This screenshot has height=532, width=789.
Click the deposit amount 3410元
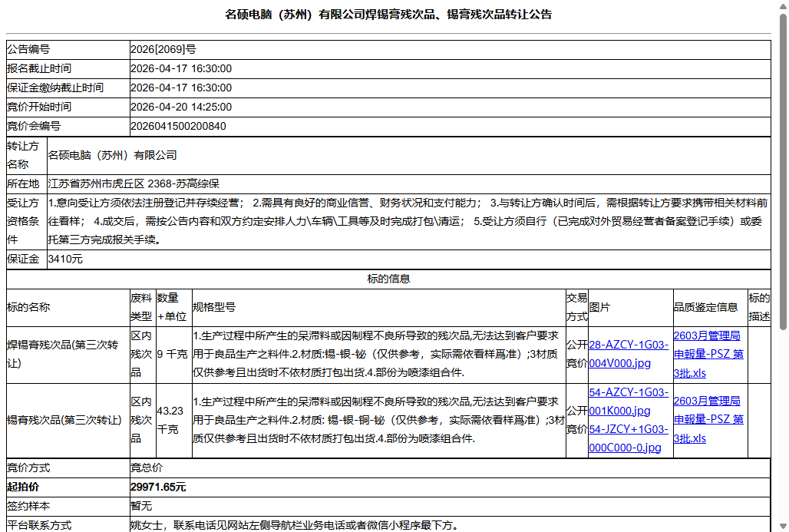pyautogui.click(x=65, y=259)
